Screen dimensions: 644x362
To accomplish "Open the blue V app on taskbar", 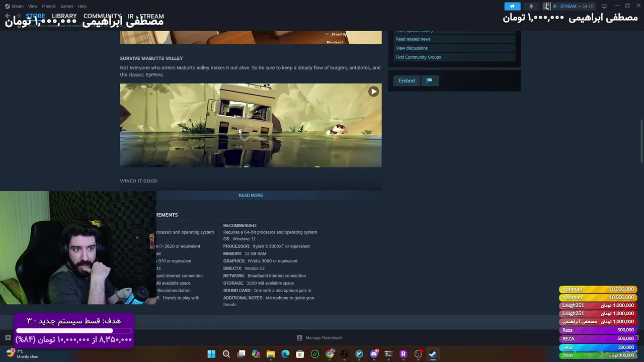I will click(x=359, y=354).
